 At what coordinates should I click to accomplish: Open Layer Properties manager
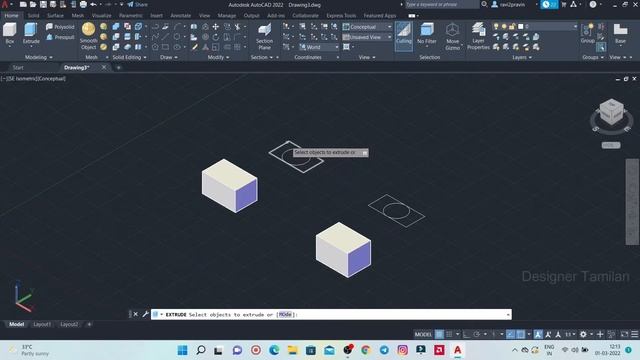[x=478, y=36]
